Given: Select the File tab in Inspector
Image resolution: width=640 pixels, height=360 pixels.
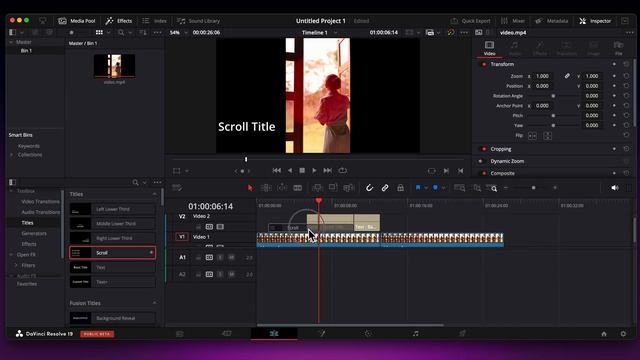Looking at the screenshot, I should [618, 48].
